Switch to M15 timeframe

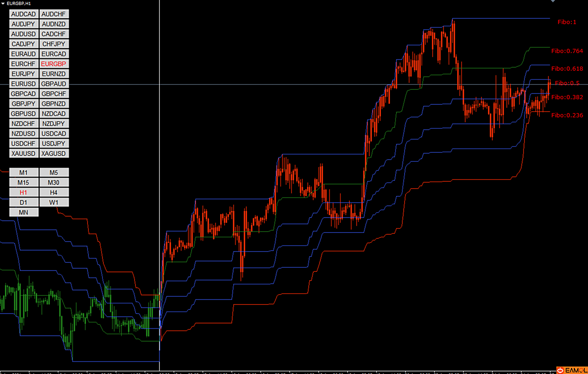coord(24,183)
